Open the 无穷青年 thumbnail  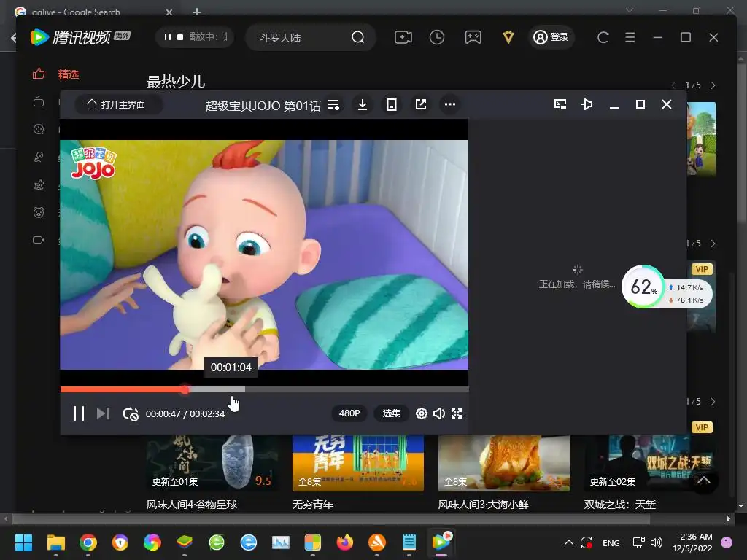pyautogui.click(x=357, y=463)
